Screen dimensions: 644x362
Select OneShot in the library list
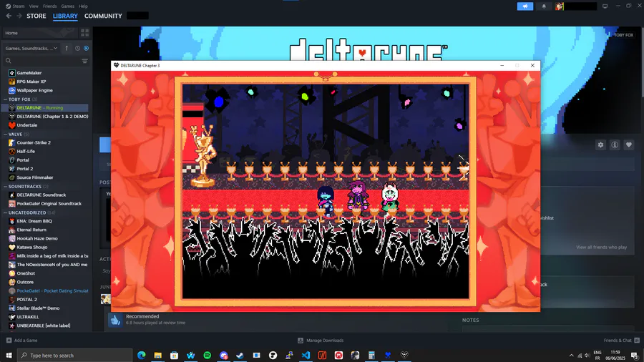(x=45, y=273)
